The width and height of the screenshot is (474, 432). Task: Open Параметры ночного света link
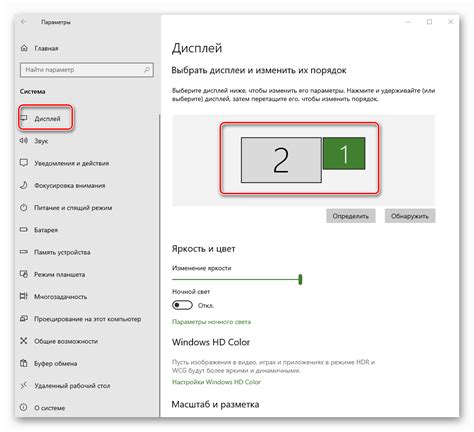point(211,322)
